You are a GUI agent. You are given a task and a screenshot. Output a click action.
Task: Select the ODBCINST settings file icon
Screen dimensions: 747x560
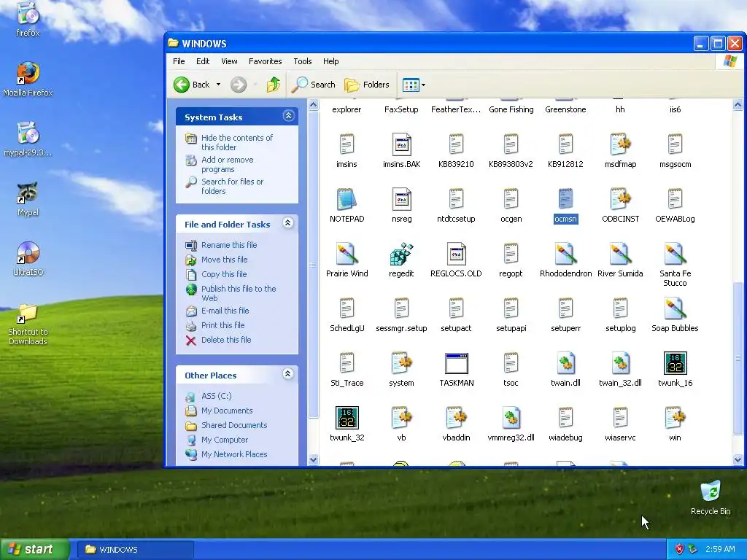point(620,199)
